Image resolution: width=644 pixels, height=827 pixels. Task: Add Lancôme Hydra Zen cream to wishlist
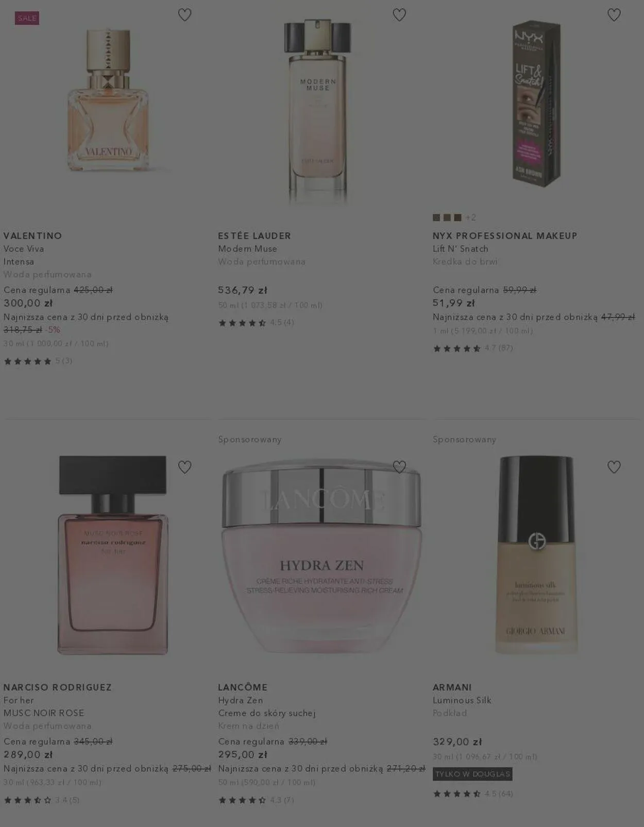pyautogui.click(x=399, y=467)
